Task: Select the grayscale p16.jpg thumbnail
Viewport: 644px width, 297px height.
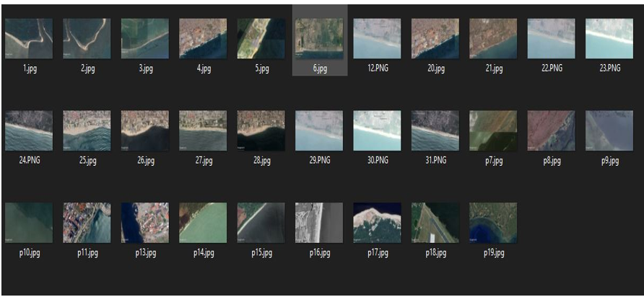Action: pyautogui.click(x=319, y=223)
